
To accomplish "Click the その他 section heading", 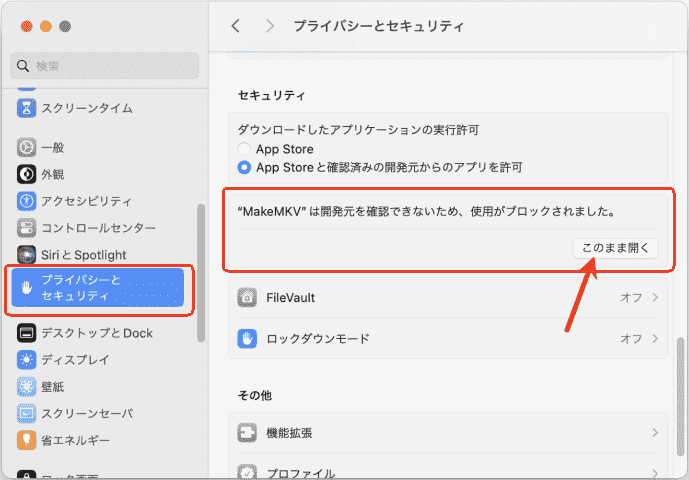I will pyautogui.click(x=255, y=396).
